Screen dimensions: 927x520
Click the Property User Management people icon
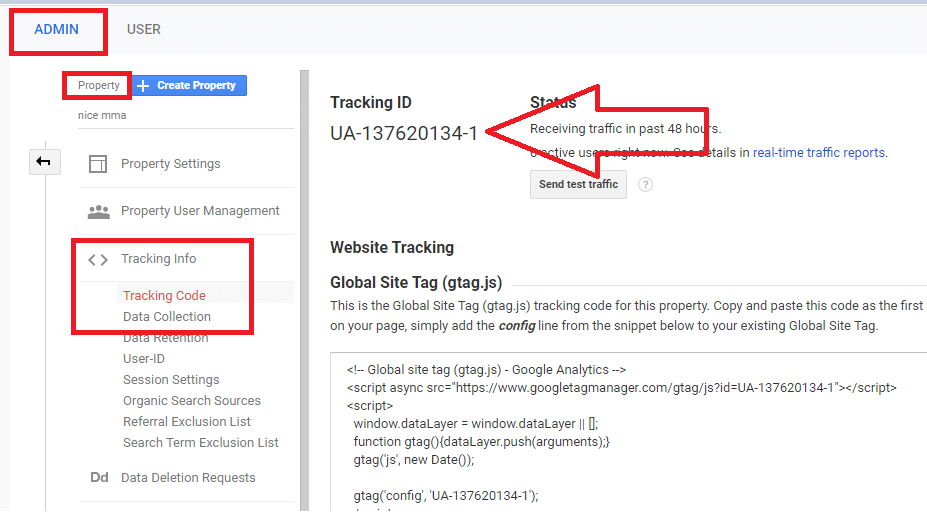click(99, 212)
